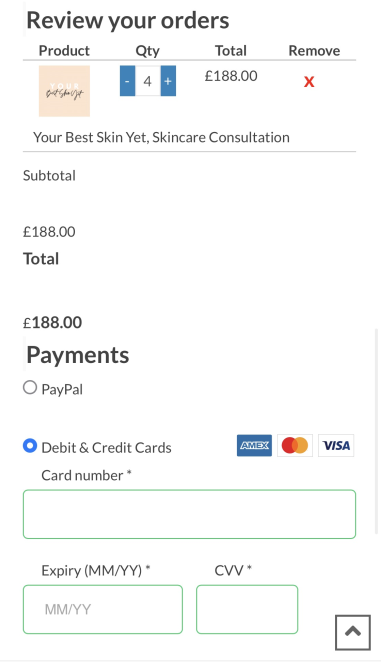Click the scroll-to-top chevron button
381x671 pixels.
(353, 632)
